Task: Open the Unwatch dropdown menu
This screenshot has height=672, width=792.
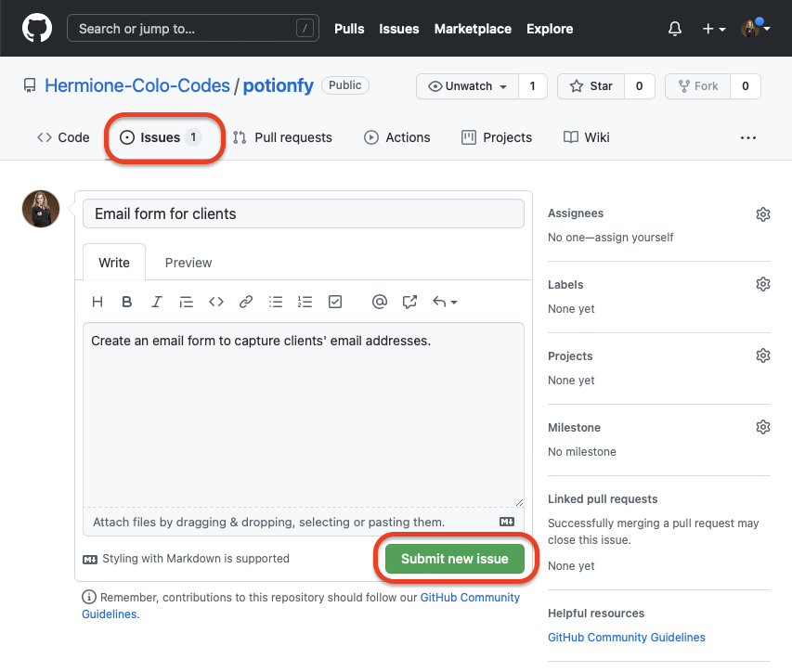Action: [468, 86]
